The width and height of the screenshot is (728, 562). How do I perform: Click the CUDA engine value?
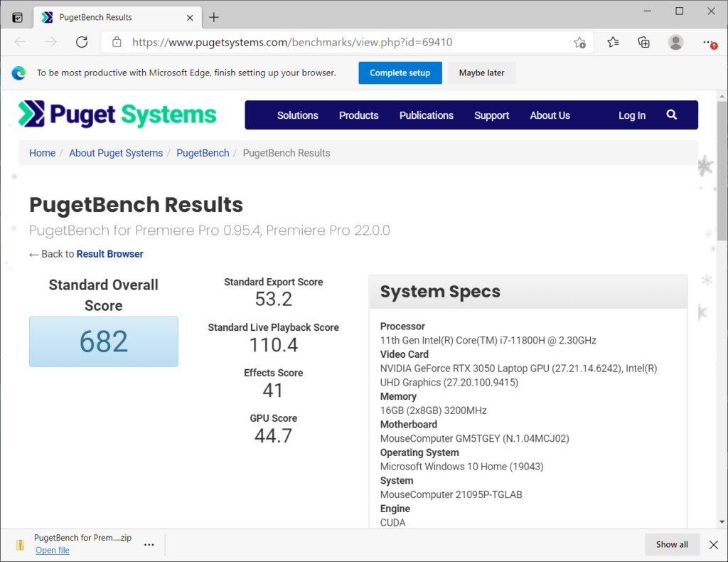392,523
